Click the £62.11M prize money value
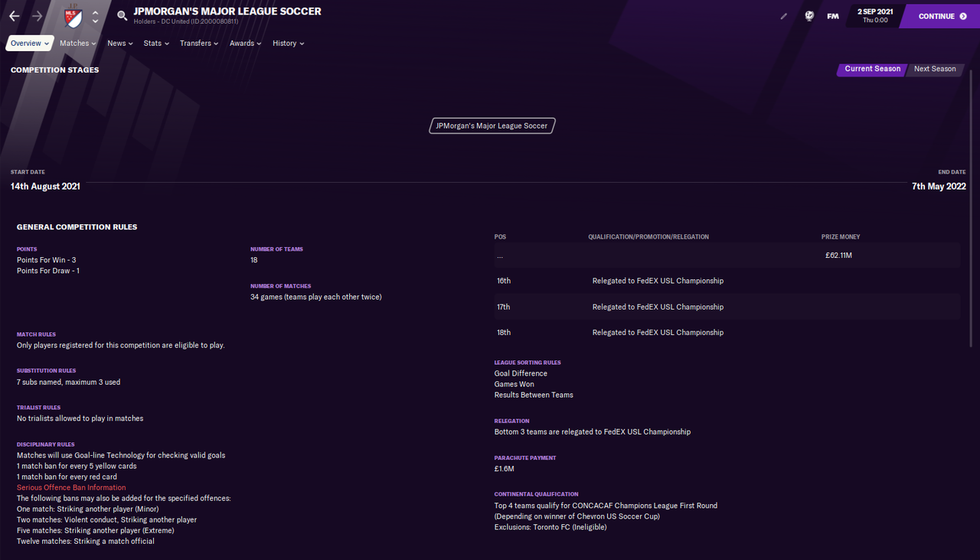 pyautogui.click(x=838, y=256)
